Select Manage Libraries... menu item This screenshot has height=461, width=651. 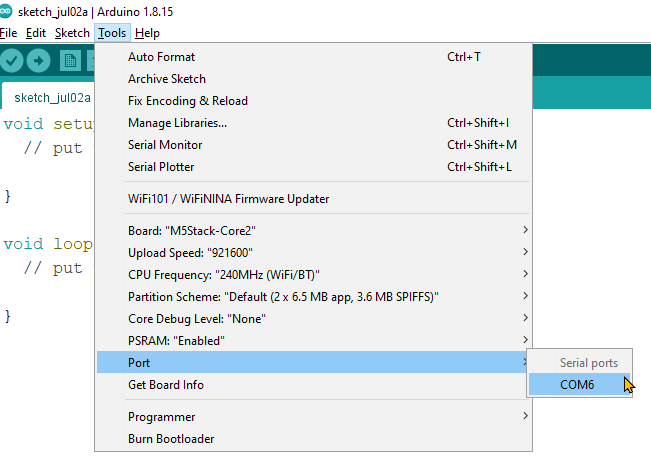click(314, 123)
